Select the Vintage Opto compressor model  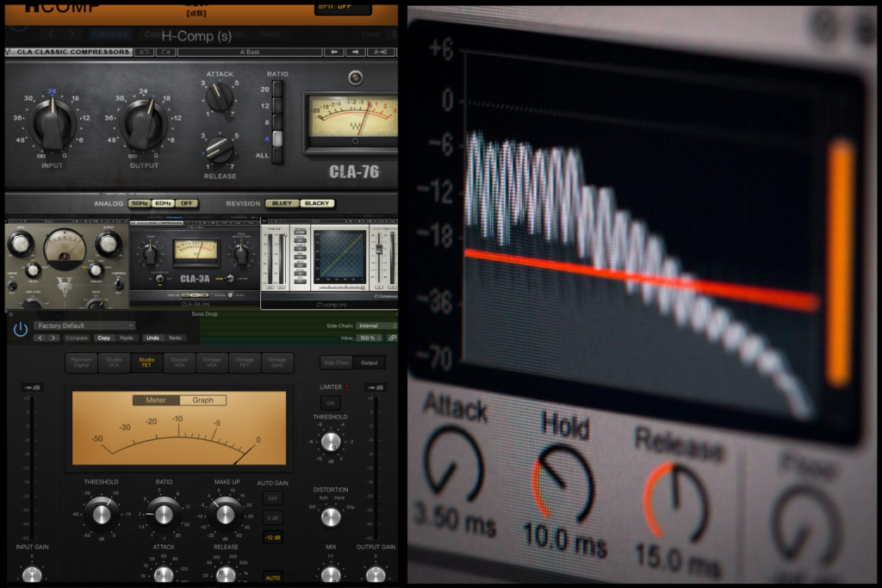(276, 362)
